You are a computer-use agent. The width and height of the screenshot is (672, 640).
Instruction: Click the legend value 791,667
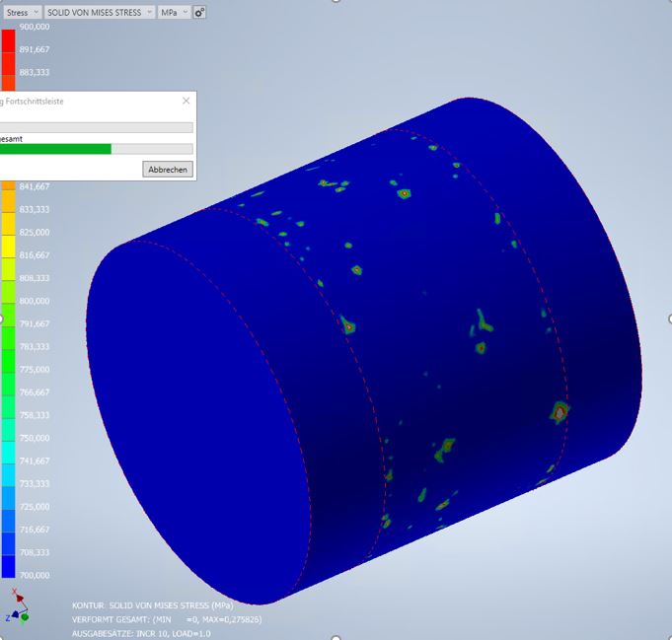coord(35,323)
